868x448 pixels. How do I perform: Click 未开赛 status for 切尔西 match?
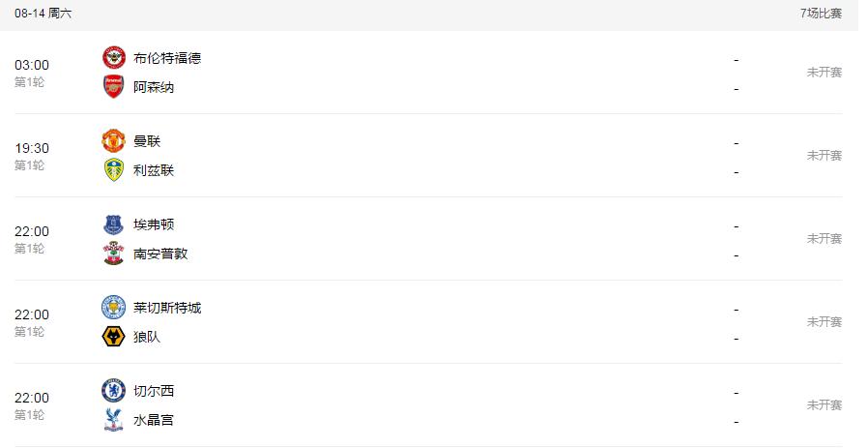pos(825,405)
